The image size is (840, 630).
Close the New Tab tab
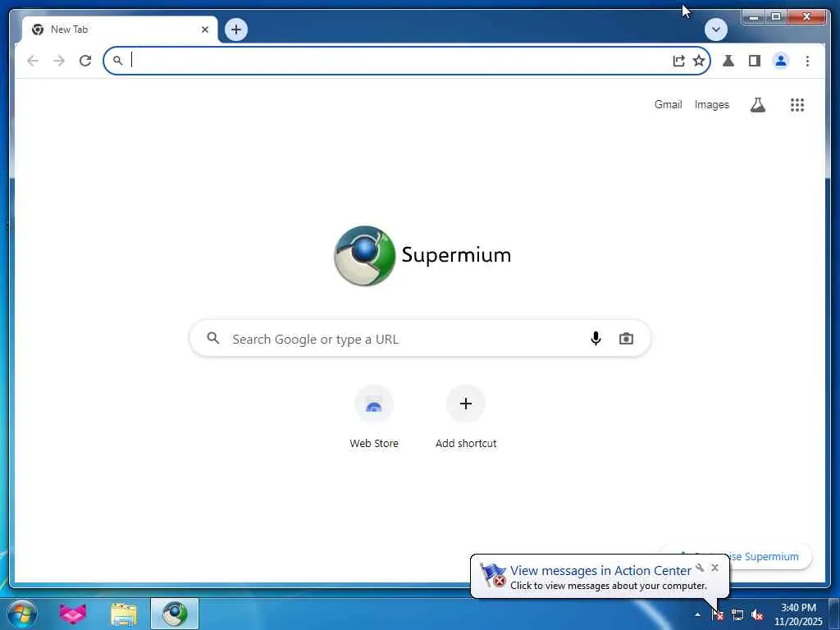(x=204, y=30)
